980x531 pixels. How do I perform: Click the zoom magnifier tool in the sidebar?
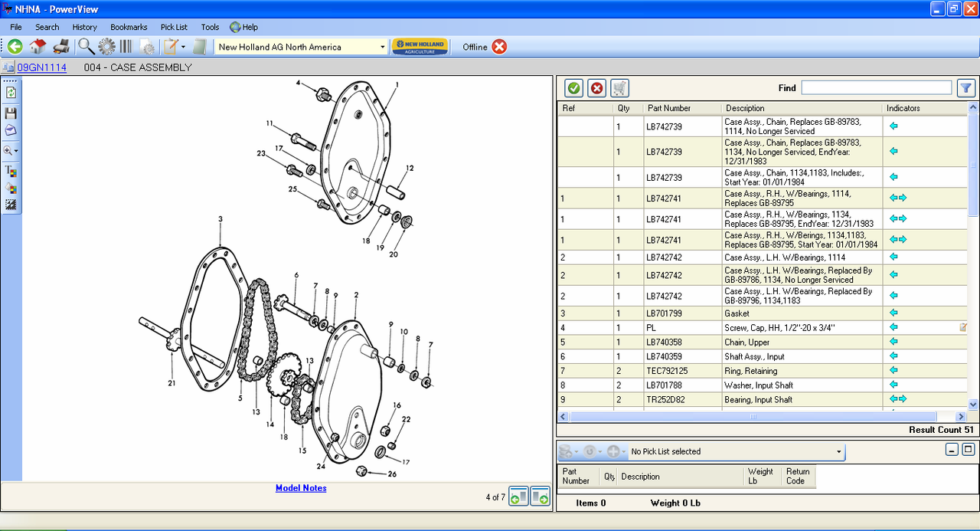(x=8, y=151)
